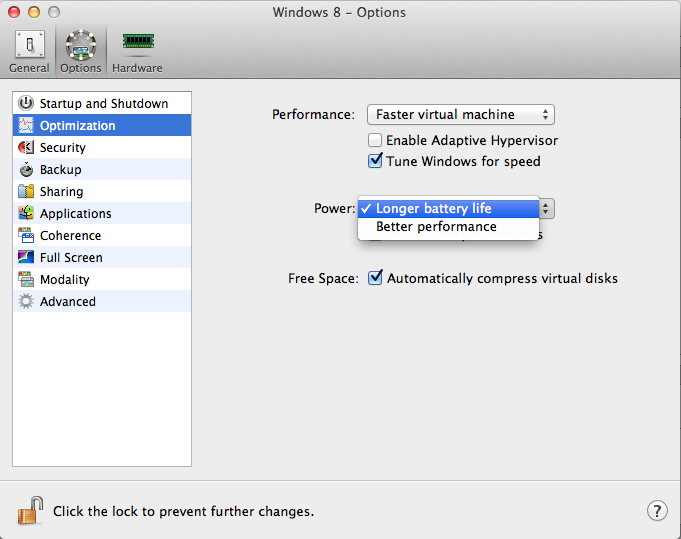Open help with the question mark button
This screenshot has width=681, height=539.
click(657, 510)
